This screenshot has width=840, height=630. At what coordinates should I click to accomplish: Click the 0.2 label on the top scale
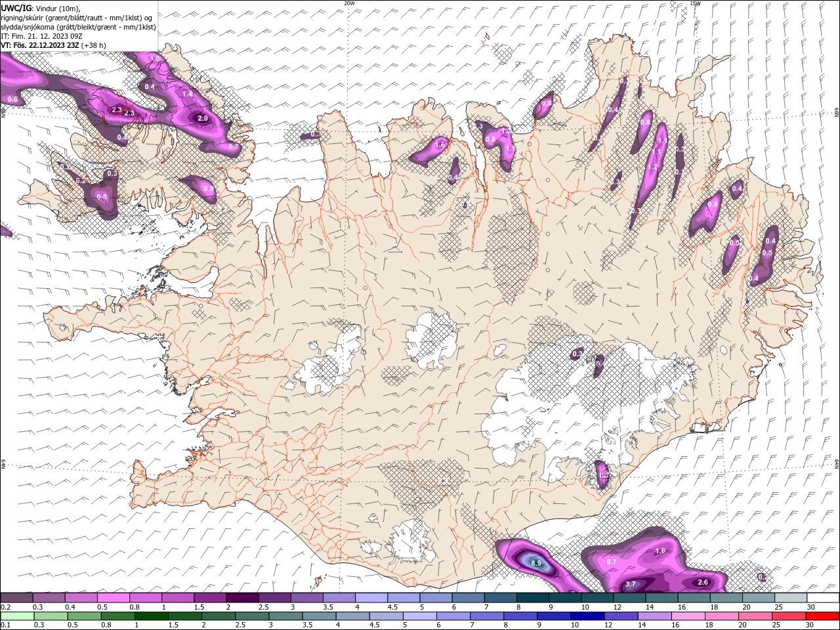click(x=6, y=607)
